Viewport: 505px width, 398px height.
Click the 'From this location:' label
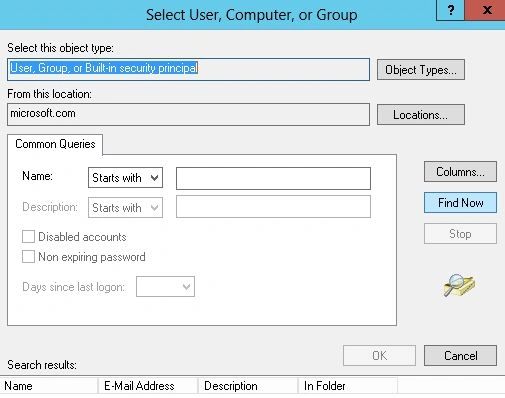click(x=49, y=94)
